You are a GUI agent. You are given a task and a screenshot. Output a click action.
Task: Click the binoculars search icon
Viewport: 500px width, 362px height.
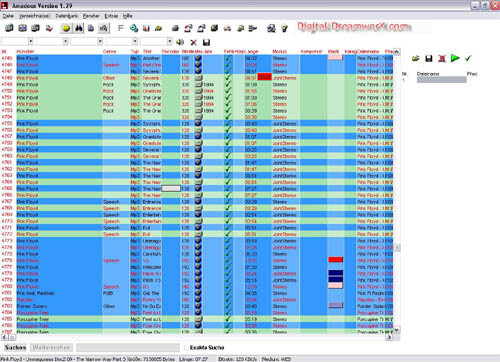pos(79,29)
